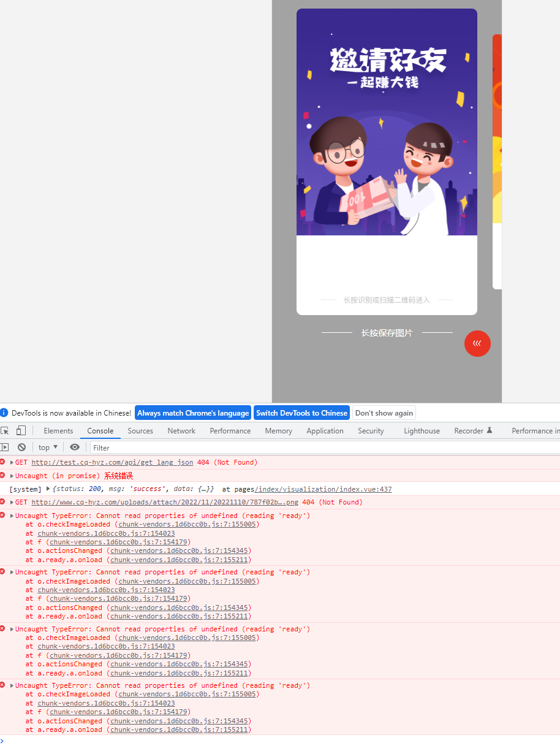560x754 pixels.
Task: Expand the first Uncaught TypeError entry
Action: (12, 516)
